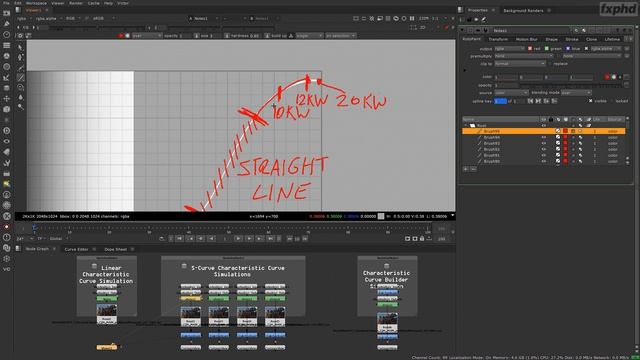Open the blending mode dropdown

click(576, 93)
